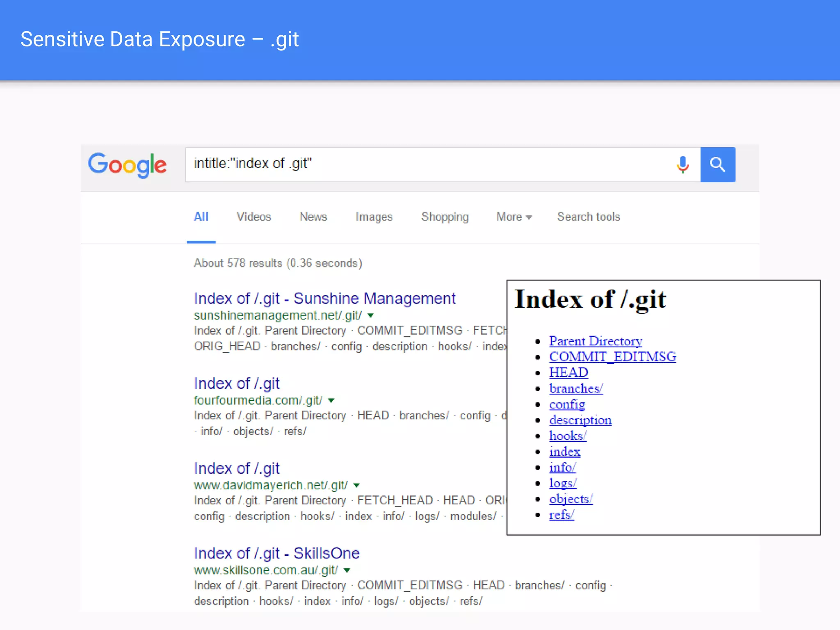Open the hooks/ directory link
This screenshot has width=840, height=630.
(568, 436)
